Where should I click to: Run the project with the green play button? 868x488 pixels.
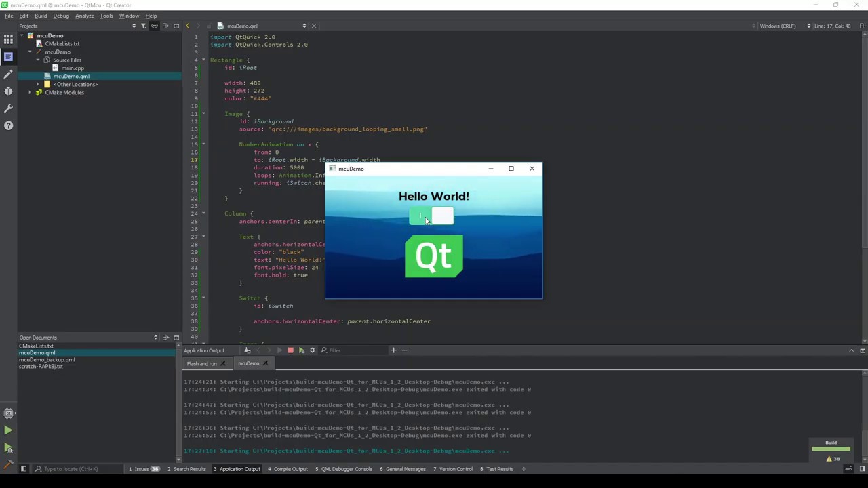(x=8, y=430)
